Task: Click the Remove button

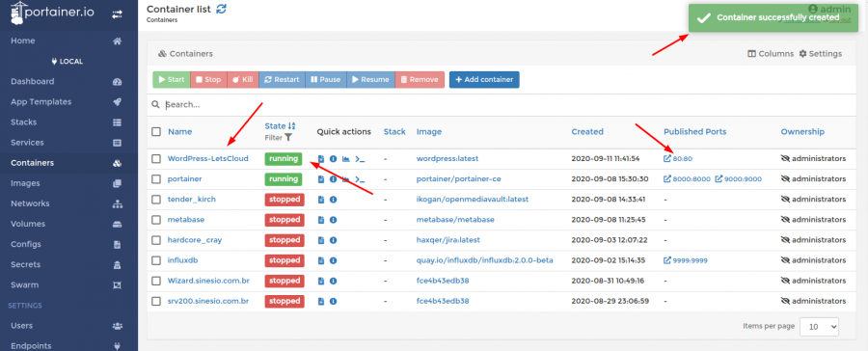Action: [x=420, y=80]
